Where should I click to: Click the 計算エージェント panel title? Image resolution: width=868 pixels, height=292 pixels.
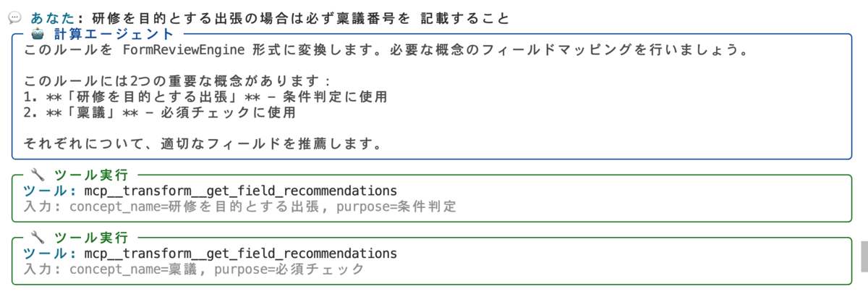click(x=114, y=33)
